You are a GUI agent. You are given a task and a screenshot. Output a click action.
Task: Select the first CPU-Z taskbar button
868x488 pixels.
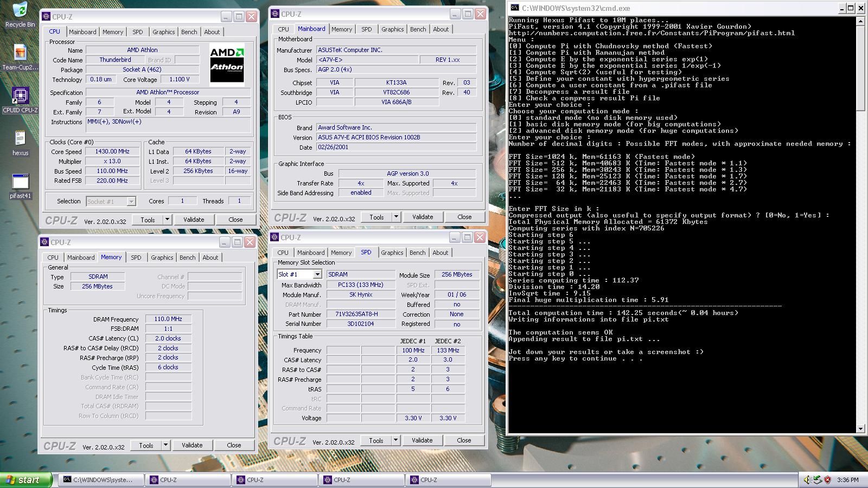[x=189, y=480]
